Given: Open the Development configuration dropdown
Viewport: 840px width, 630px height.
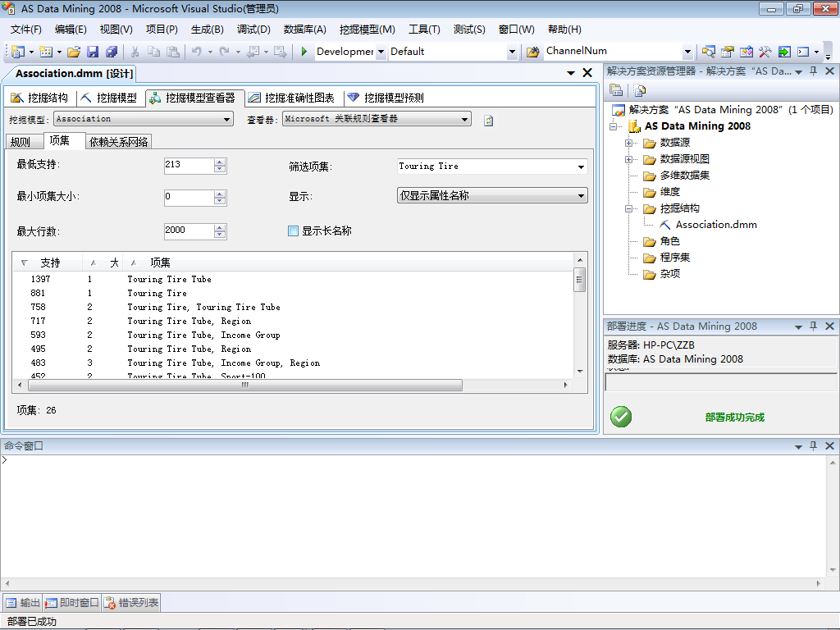Looking at the screenshot, I should coord(381,52).
